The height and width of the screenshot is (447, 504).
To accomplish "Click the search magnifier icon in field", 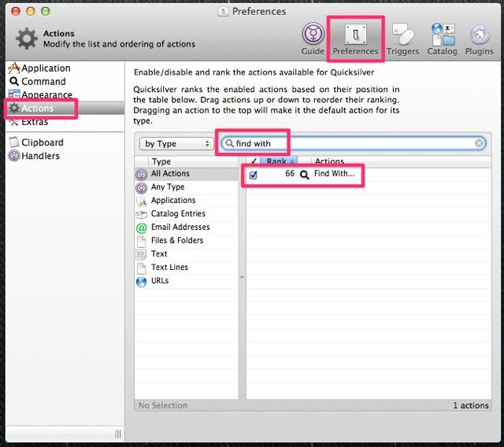I will click(229, 143).
